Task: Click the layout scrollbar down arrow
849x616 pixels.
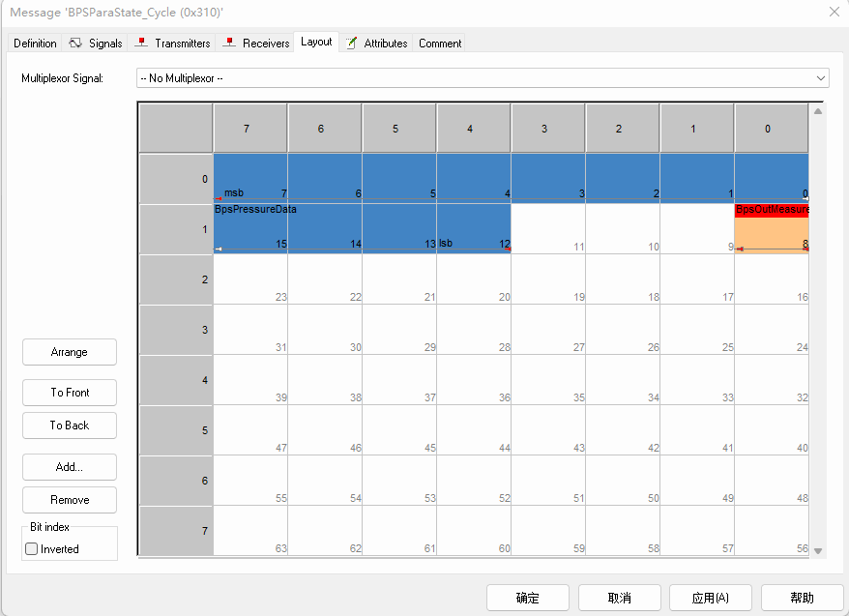Action: click(818, 550)
